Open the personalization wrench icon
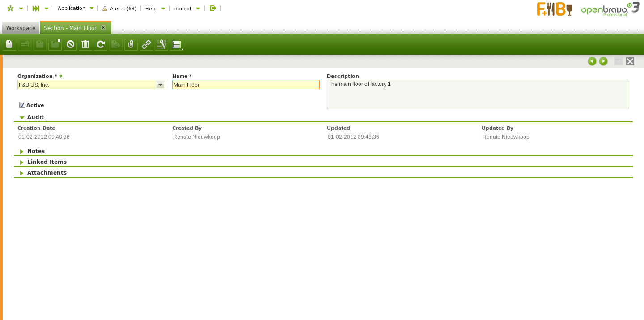This screenshot has height=320, width=644. (x=161, y=44)
